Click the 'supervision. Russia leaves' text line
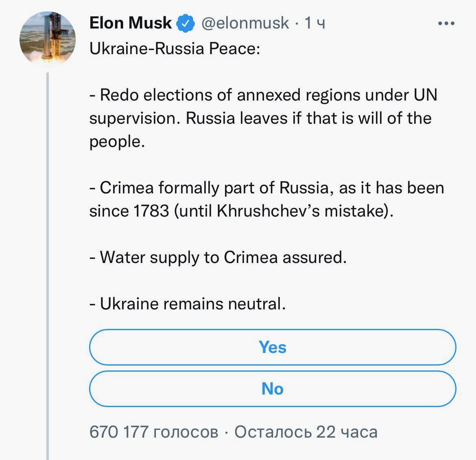The image size is (476, 460). [260, 118]
